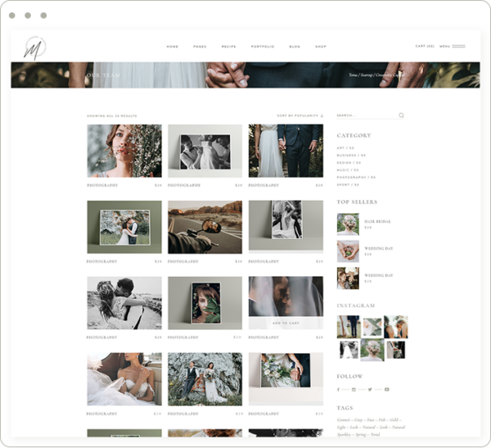Expand the Sort by Popularity dropdown
This screenshot has height=448, width=491.
pos(300,115)
